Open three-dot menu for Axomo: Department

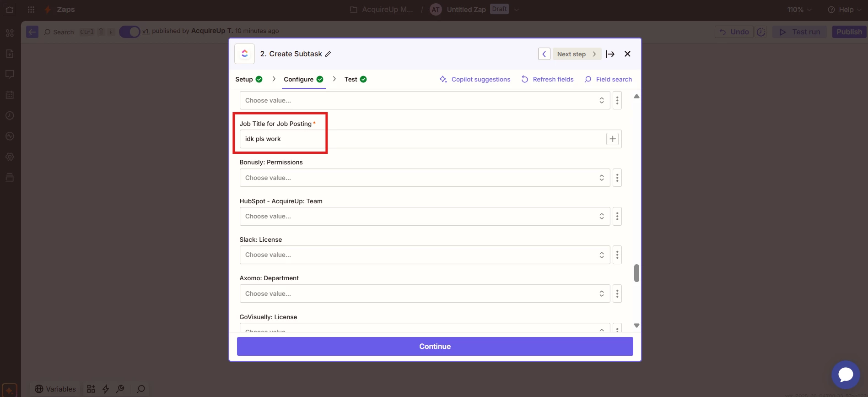click(x=617, y=294)
